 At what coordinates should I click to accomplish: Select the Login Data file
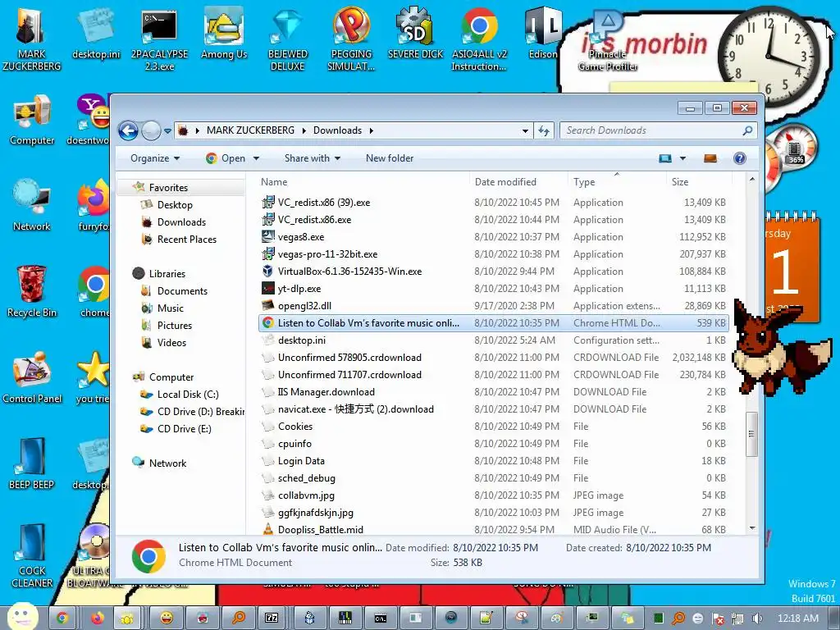(x=493, y=461)
